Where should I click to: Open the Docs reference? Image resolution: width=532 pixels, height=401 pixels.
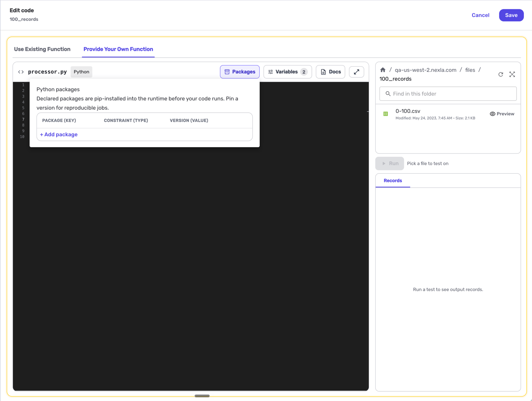tap(330, 72)
